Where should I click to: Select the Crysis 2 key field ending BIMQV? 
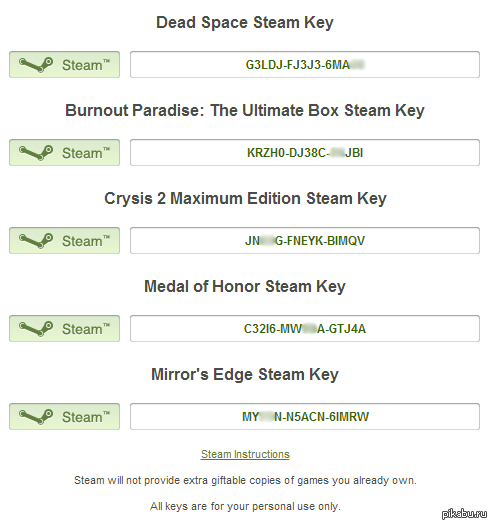[305, 241]
